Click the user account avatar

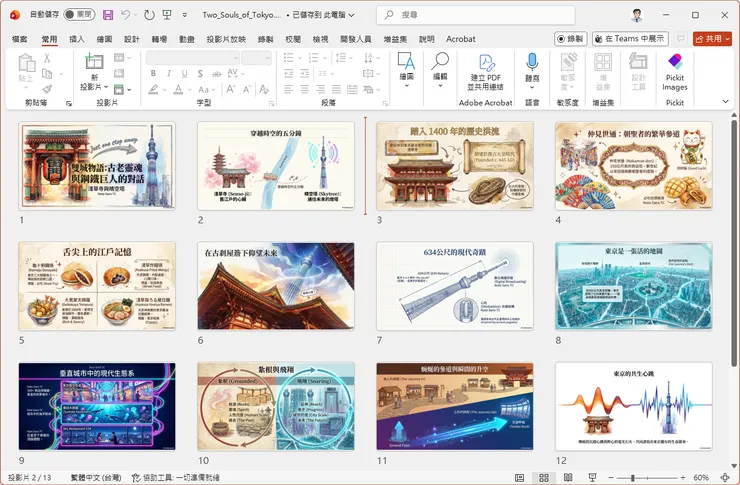click(x=637, y=15)
